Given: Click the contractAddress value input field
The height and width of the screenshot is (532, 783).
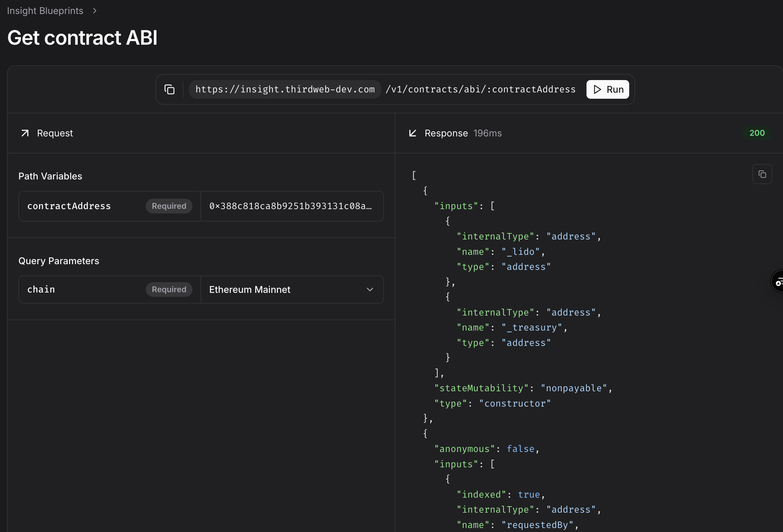Looking at the screenshot, I should [x=292, y=206].
